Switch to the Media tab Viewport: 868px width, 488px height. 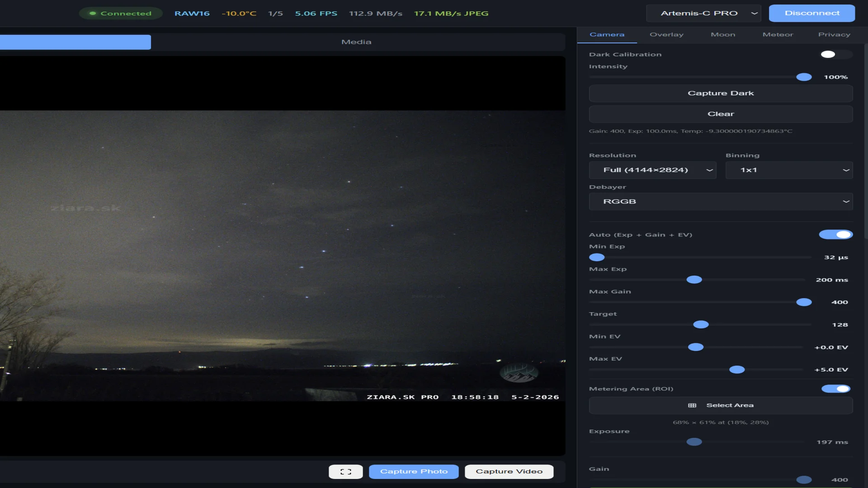point(356,42)
